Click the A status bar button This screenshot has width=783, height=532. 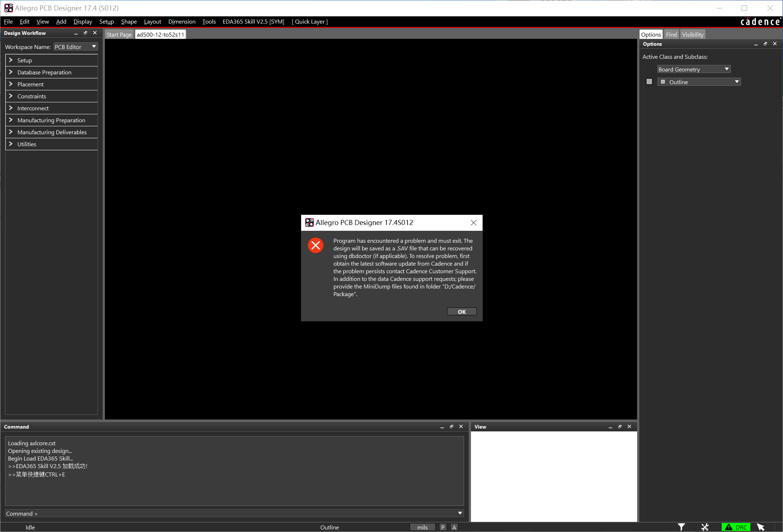coord(454,527)
